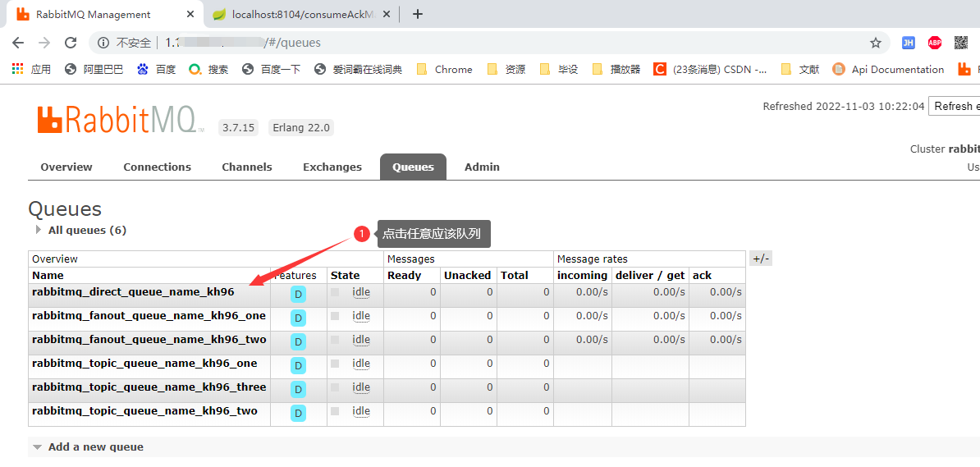Open the 百度 paw bookmark
Viewport: 980px width, 467px height.
[157, 70]
